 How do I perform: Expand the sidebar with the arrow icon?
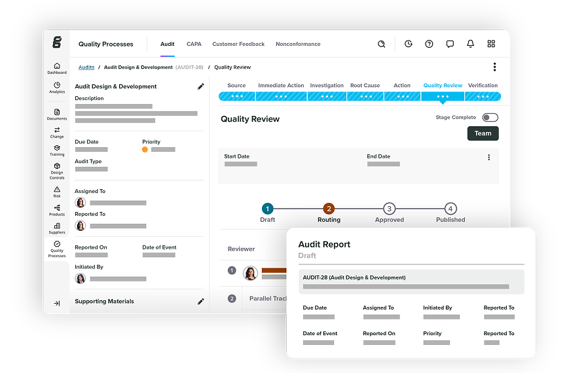pos(57,303)
